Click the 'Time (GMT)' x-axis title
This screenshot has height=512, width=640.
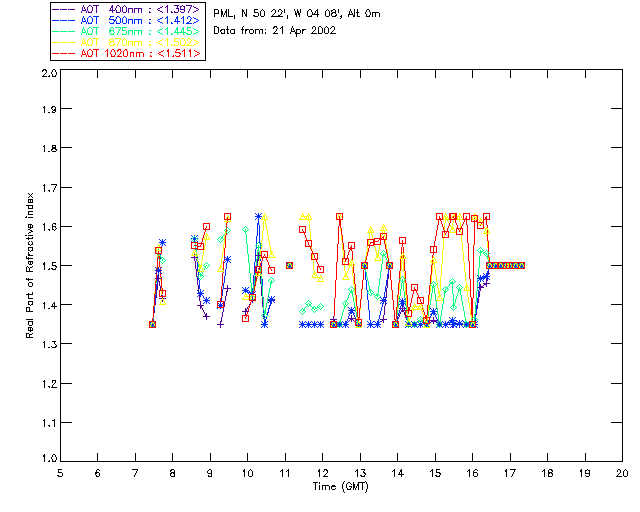pos(340,487)
